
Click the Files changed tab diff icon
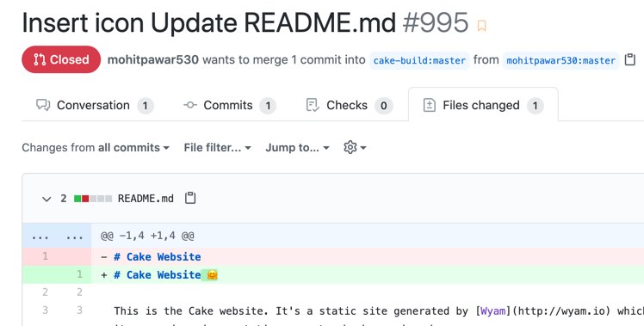point(430,105)
